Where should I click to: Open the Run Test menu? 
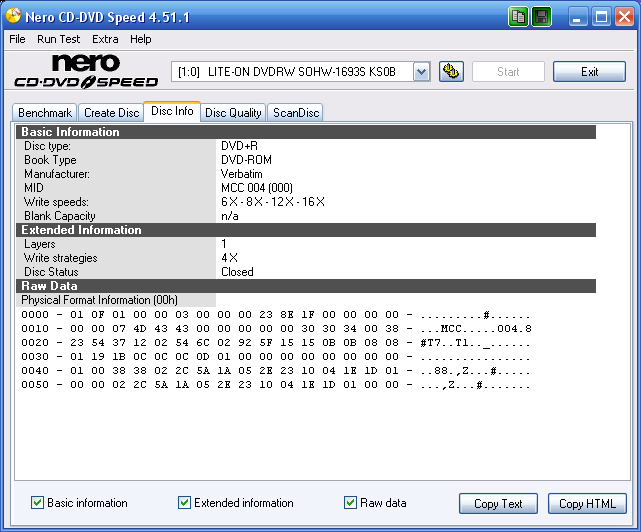tap(58, 39)
